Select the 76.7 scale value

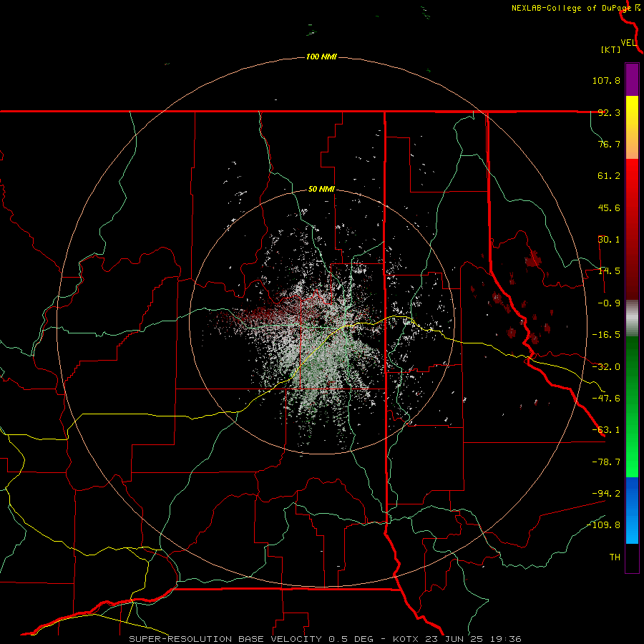click(x=609, y=144)
